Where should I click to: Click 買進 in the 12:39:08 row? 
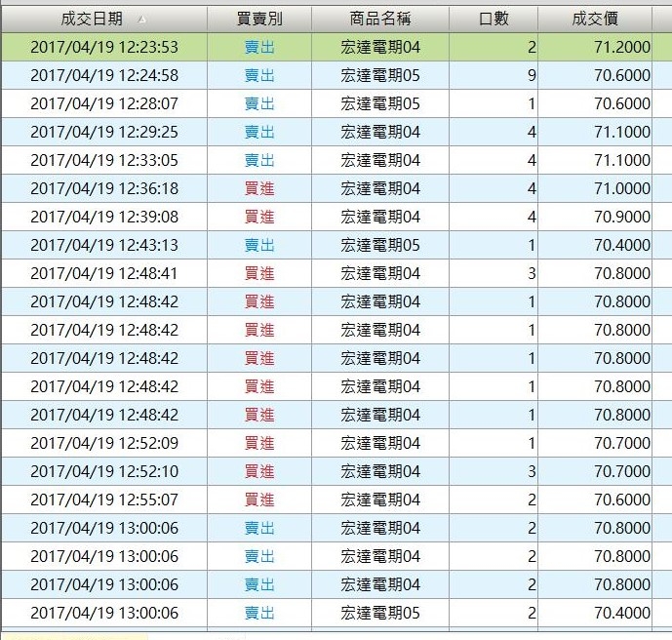point(259,217)
